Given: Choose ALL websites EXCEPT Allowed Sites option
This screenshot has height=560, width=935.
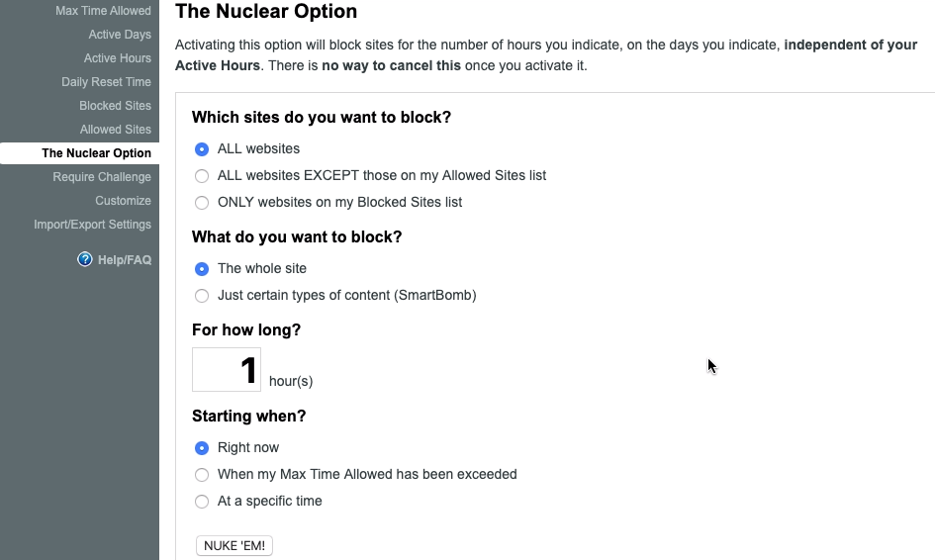Looking at the screenshot, I should (x=202, y=176).
